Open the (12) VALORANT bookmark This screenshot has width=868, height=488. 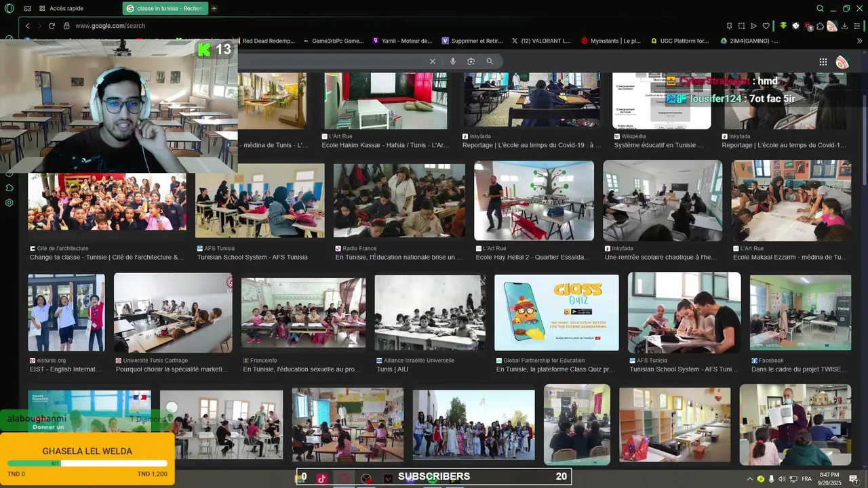tap(541, 41)
